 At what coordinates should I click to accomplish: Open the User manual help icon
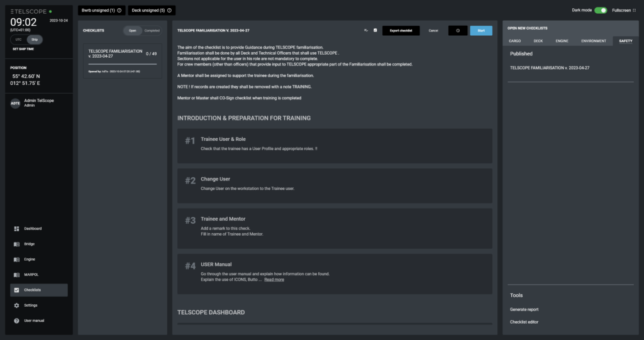[x=16, y=321]
